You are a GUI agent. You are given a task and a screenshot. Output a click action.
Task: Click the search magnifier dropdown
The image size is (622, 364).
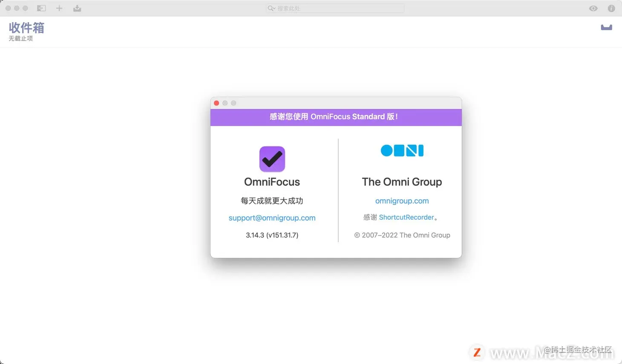coord(272,8)
